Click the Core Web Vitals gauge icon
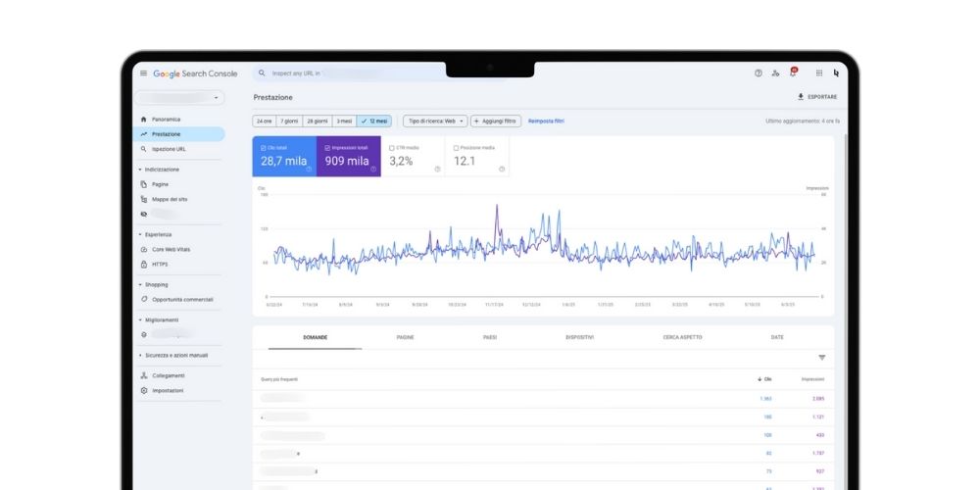 click(x=144, y=249)
